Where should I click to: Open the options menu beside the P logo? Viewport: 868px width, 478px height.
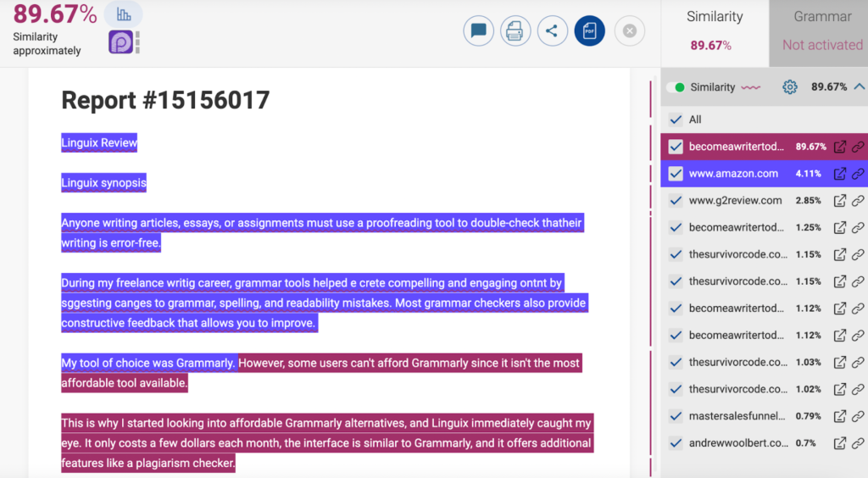(x=137, y=42)
